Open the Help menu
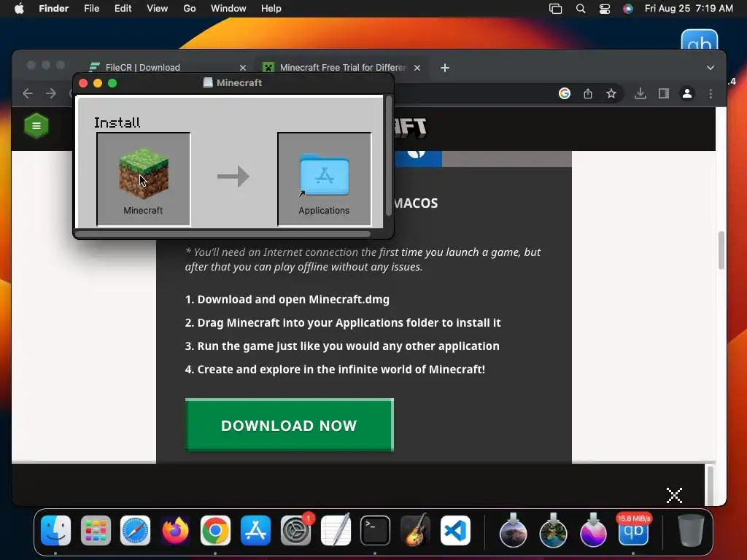Image resolution: width=747 pixels, height=560 pixels. coord(271,9)
